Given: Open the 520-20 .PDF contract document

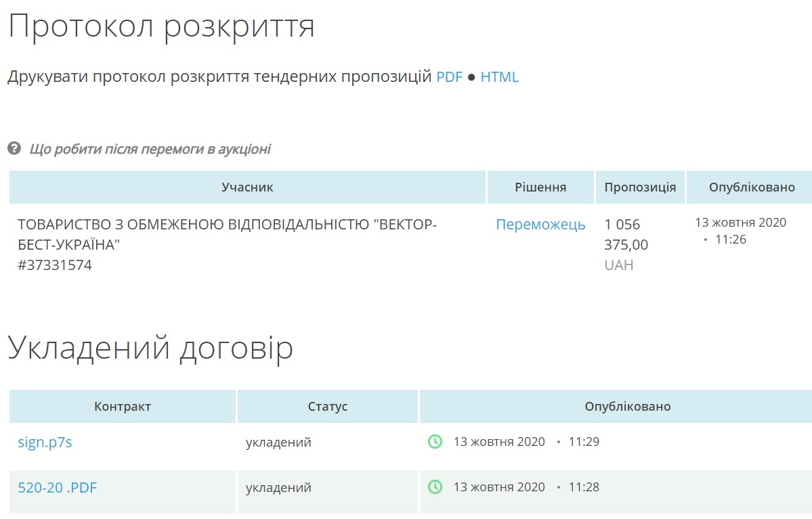Looking at the screenshot, I should pos(57,487).
